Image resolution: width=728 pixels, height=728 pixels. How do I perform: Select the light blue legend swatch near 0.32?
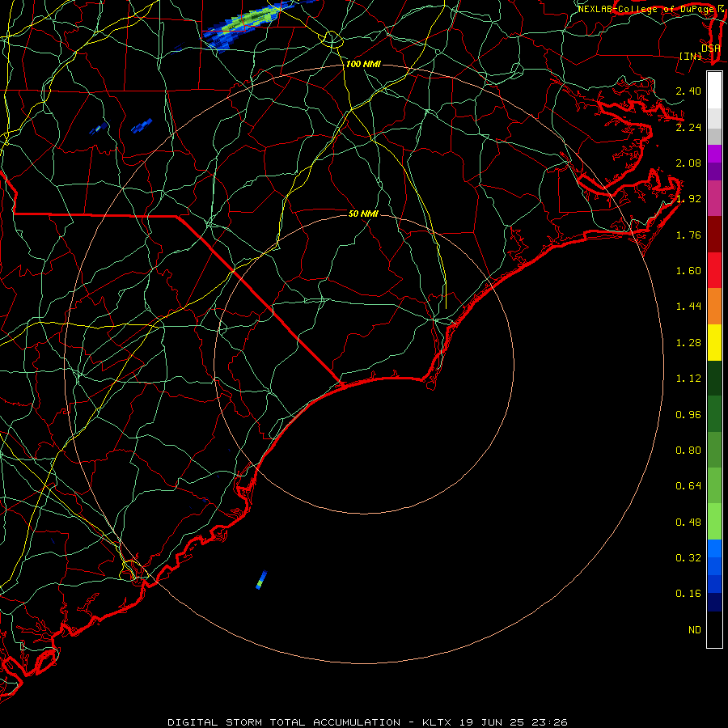[x=714, y=548]
